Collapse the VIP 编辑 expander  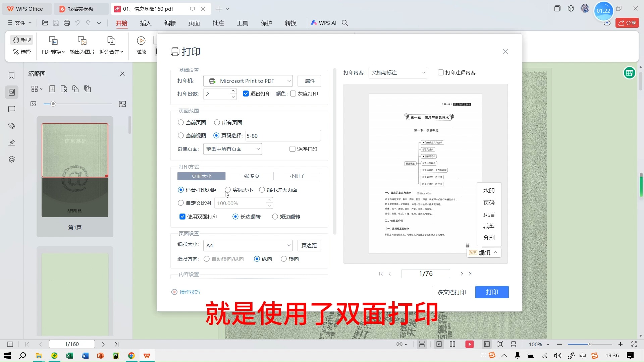click(495, 253)
